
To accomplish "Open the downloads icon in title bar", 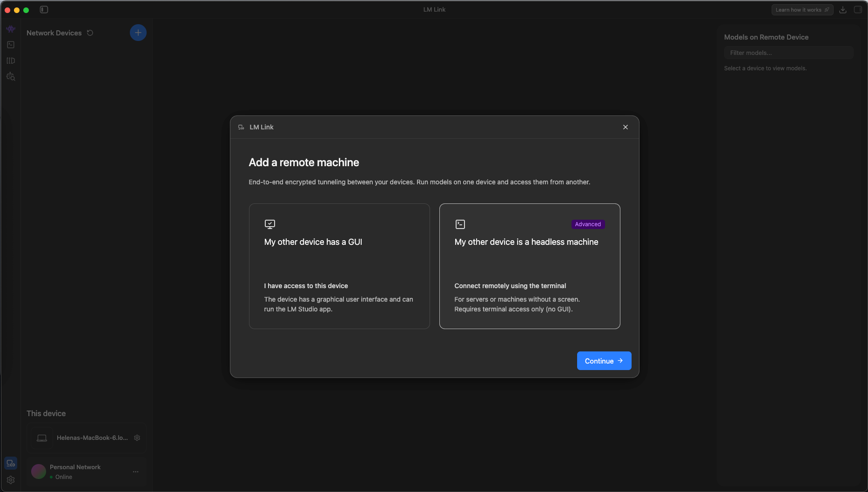I will (843, 10).
